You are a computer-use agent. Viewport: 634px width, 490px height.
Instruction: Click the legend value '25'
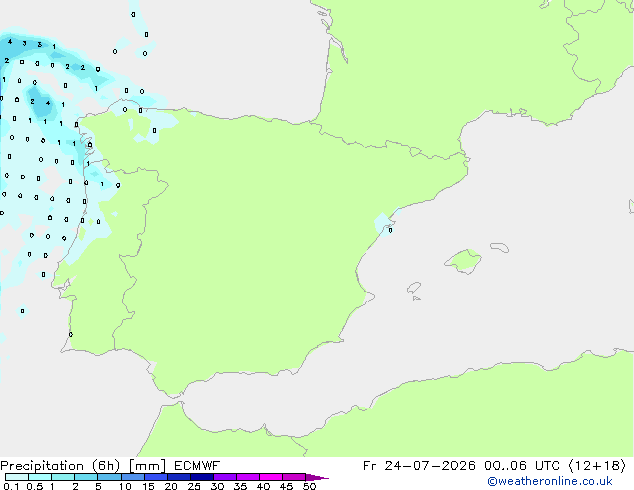(x=194, y=486)
